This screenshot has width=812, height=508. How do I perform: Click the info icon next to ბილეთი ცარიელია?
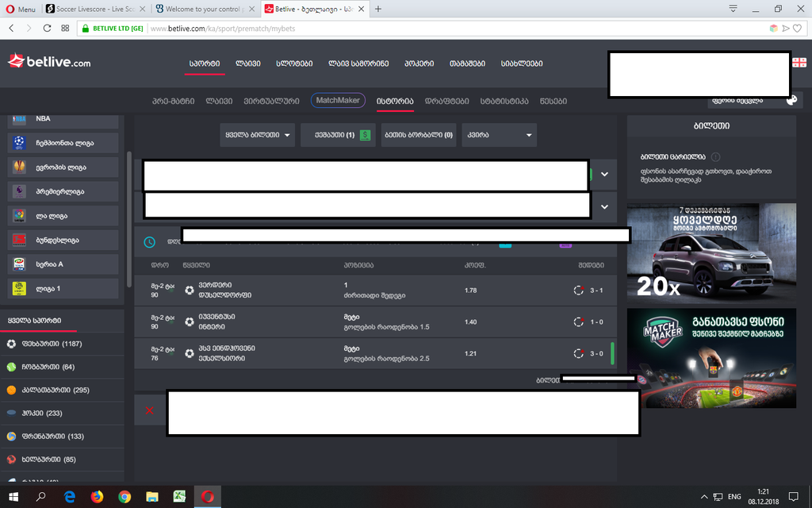click(x=715, y=156)
